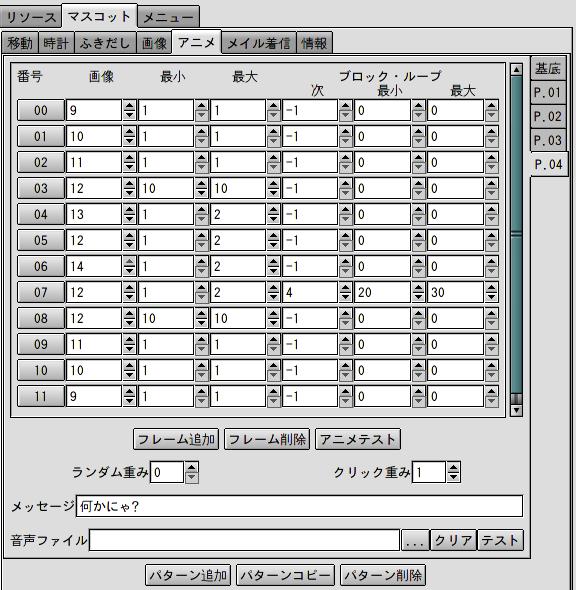Click パターンコピー button
Screen dimensions: 576x590
pyautogui.click(x=285, y=575)
